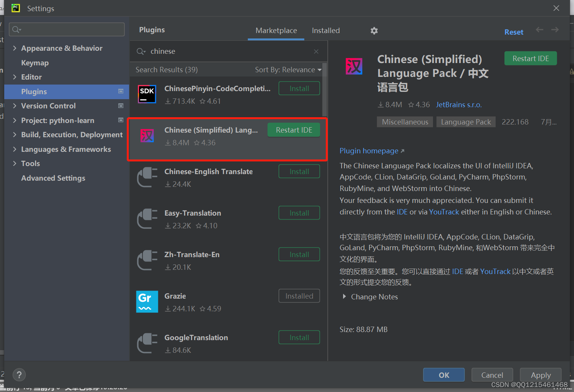Click the Apply button
Screen dimensions: 574x392
(541, 375)
